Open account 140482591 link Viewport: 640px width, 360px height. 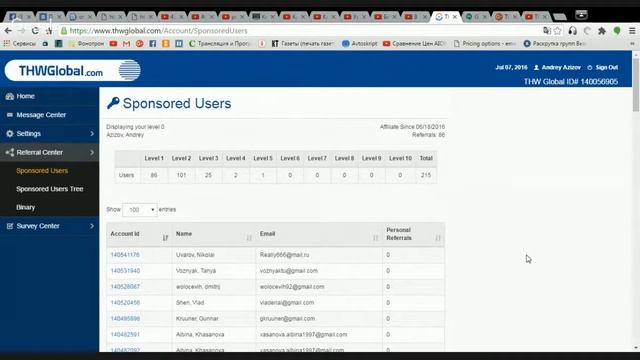point(125,334)
